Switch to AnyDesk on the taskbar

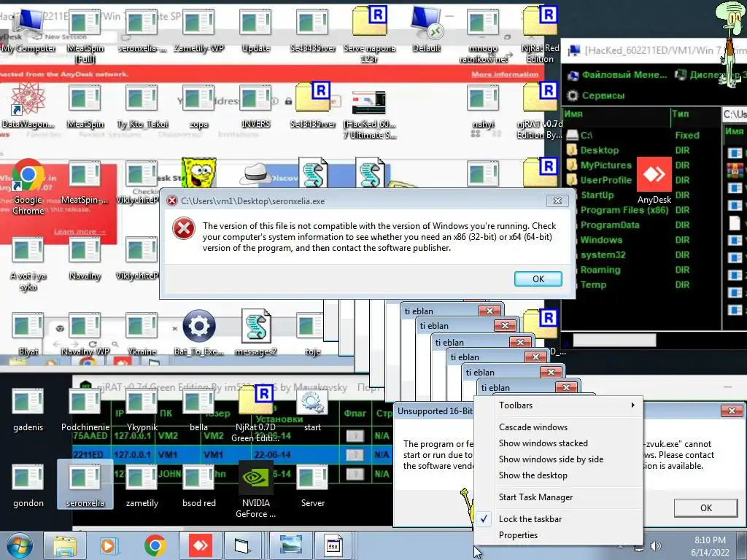(x=201, y=545)
